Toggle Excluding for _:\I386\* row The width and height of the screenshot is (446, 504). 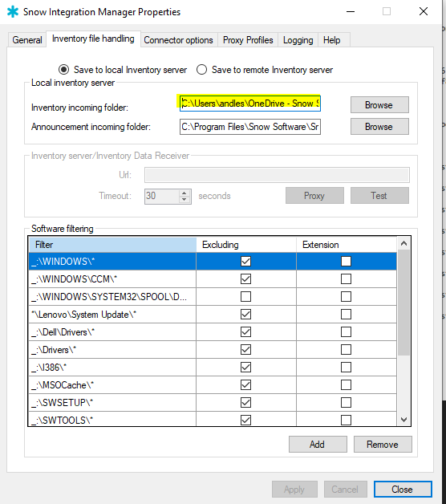click(245, 368)
